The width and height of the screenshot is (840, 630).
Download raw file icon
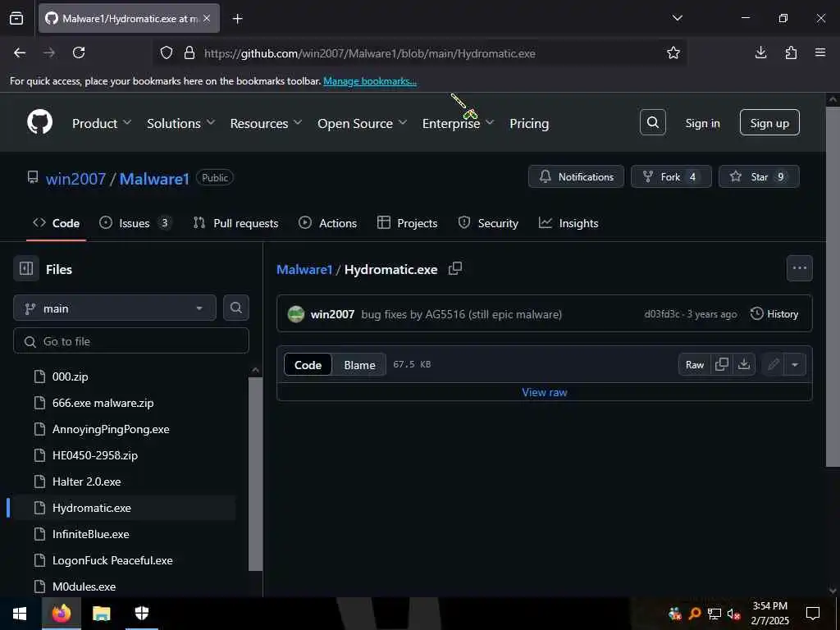click(743, 365)
